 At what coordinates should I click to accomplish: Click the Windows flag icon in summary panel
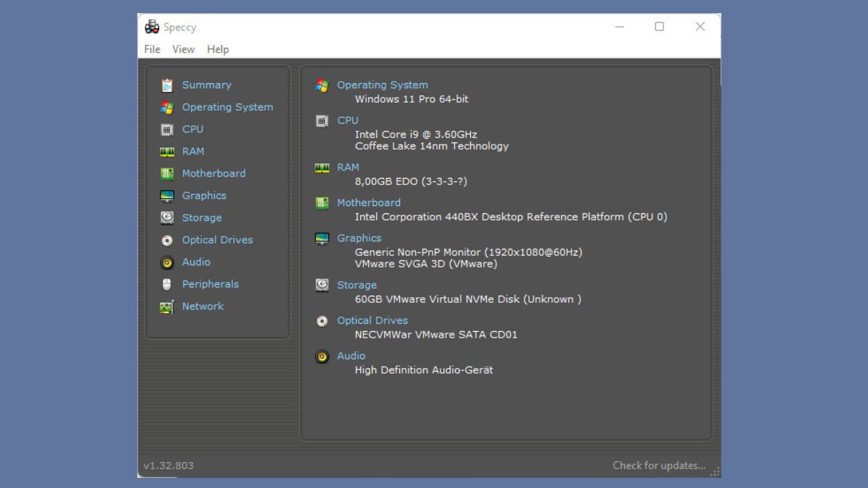coord(322,85)
